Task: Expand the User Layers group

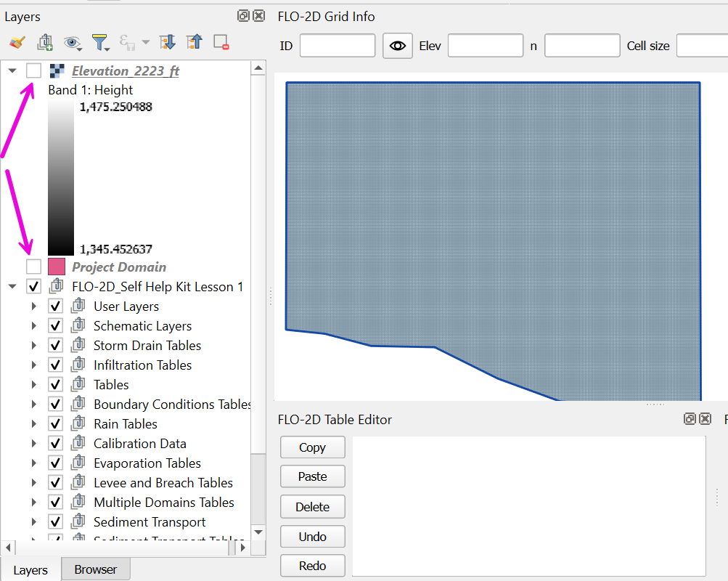Action: point(34,306)
